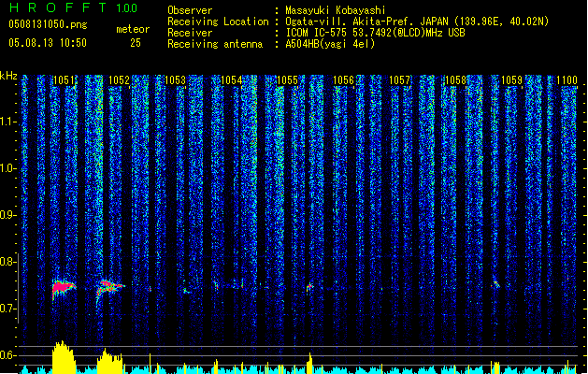Click the red meteor echo at 1052
The width and height of the screenshot is (588, 374).
pyautogui.click(x=109, y=288)
